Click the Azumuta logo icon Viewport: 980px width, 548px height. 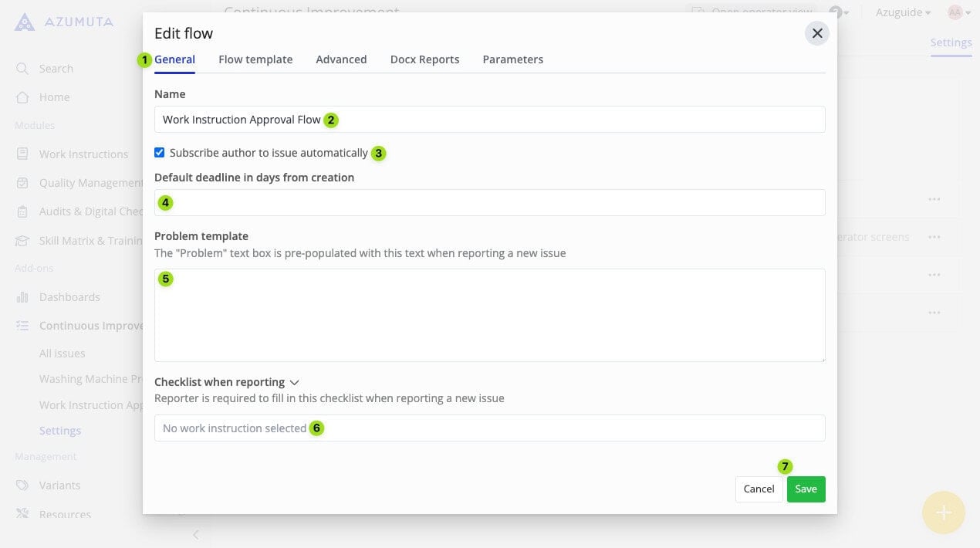coord(25,22)
